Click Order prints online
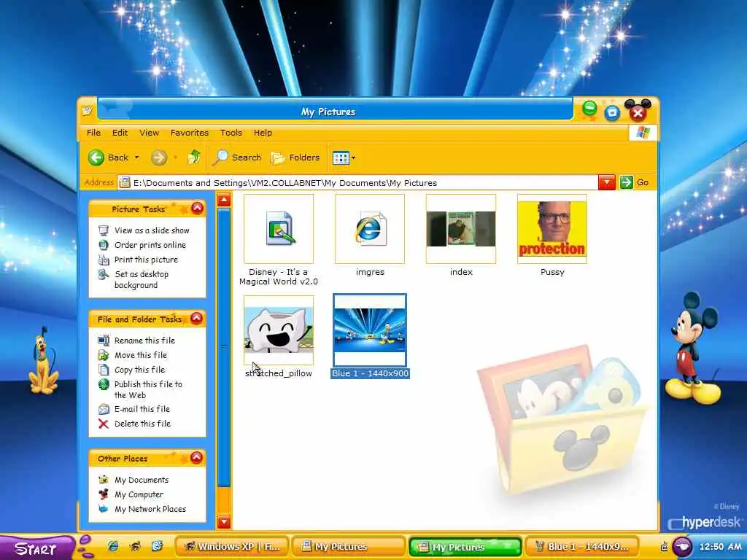Viewport: 747px width, 560px height. (x=150, y=245)
